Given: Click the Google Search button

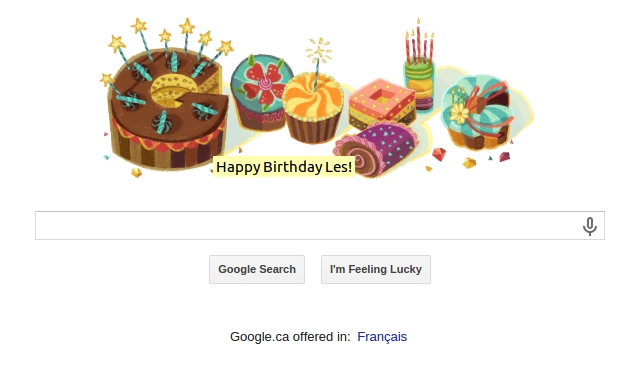Looking at the screenshot, I should pos(257,269).
